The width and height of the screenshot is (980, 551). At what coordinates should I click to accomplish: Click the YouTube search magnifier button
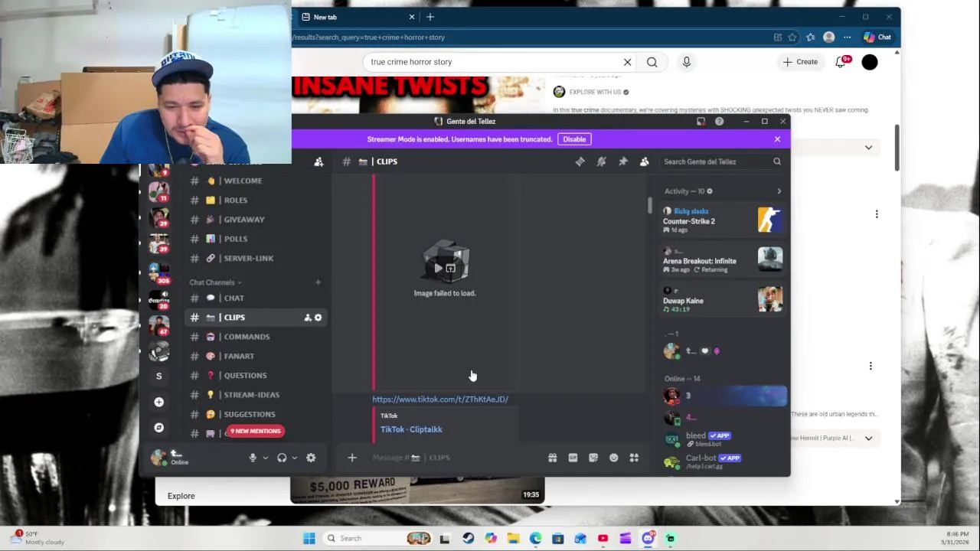coord(652,62)
